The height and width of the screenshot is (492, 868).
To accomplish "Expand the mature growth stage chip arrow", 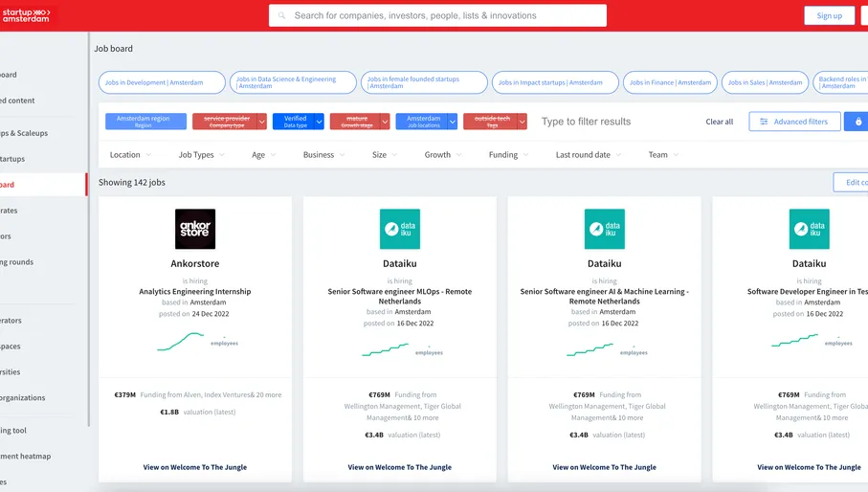I will [x=386, y=122].
